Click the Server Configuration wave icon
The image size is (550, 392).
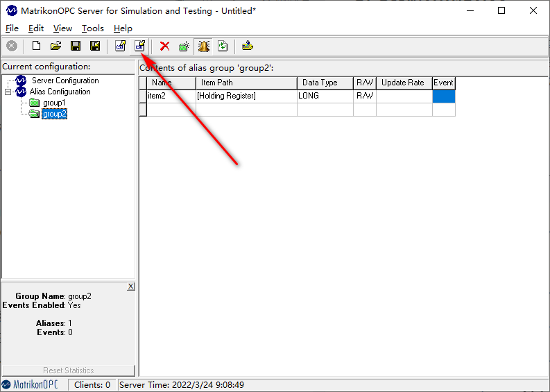click(21, 80)
